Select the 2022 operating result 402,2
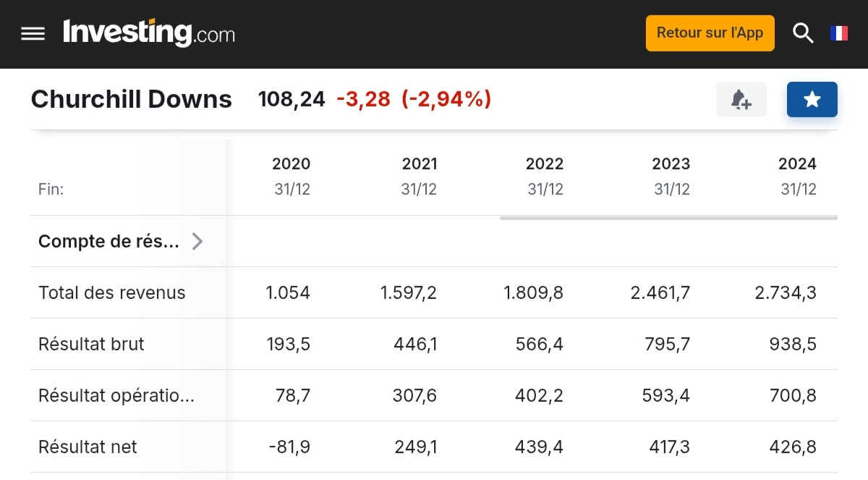Viewport: 868px width, 480px height. (540, 395)
